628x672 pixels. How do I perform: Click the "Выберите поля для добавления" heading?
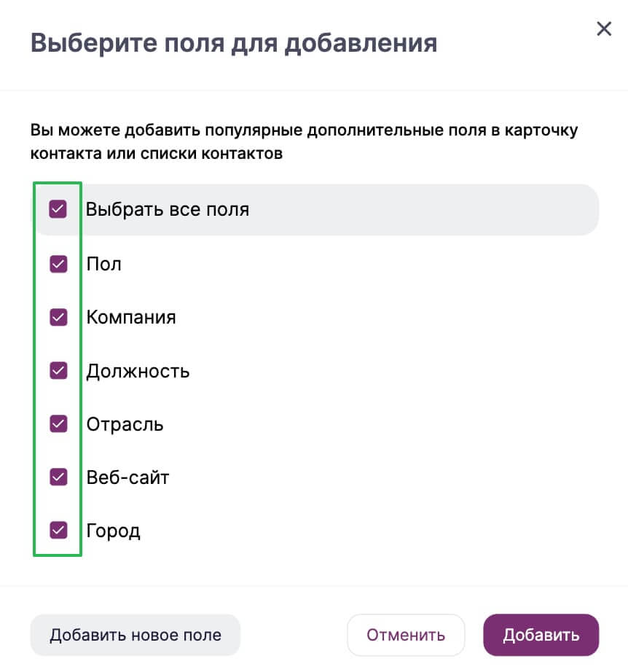click(x=234, y=42)
